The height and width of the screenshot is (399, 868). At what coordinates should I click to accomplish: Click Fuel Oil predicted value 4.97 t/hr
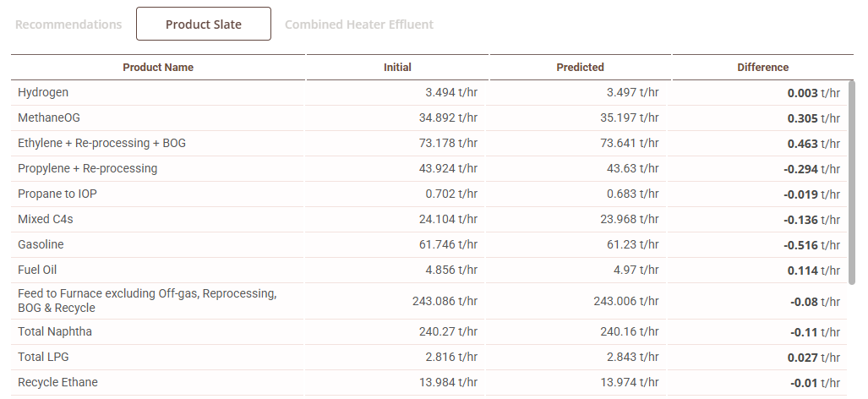tap(632, 270)
